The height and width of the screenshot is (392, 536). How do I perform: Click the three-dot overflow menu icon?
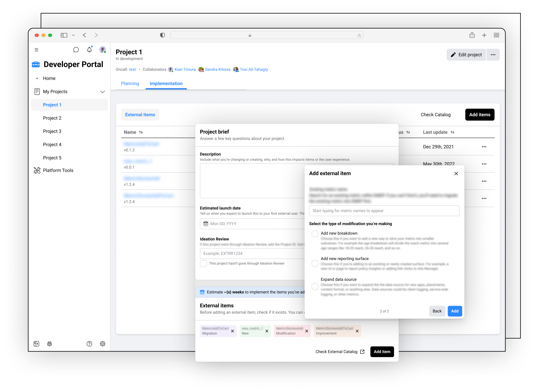point(493,55)
